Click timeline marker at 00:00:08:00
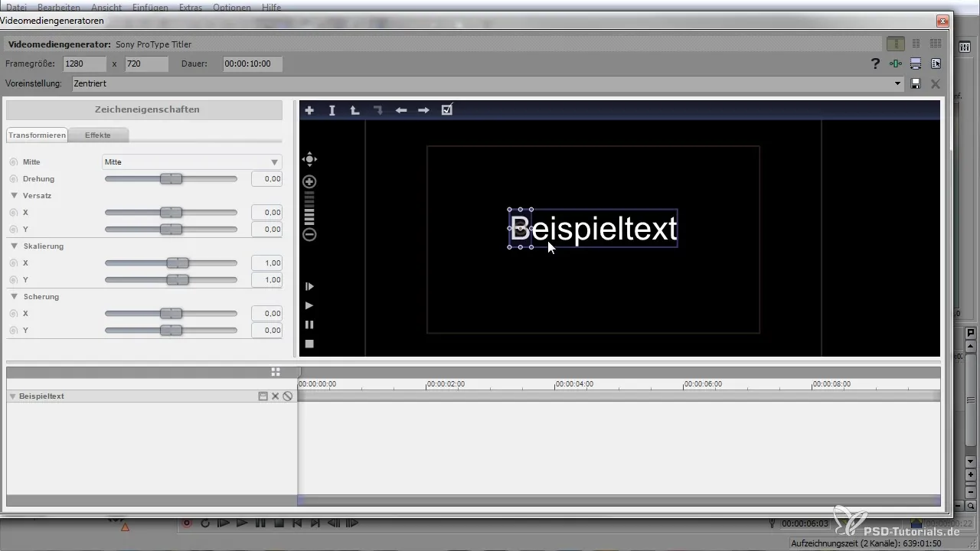 [831, 384]
